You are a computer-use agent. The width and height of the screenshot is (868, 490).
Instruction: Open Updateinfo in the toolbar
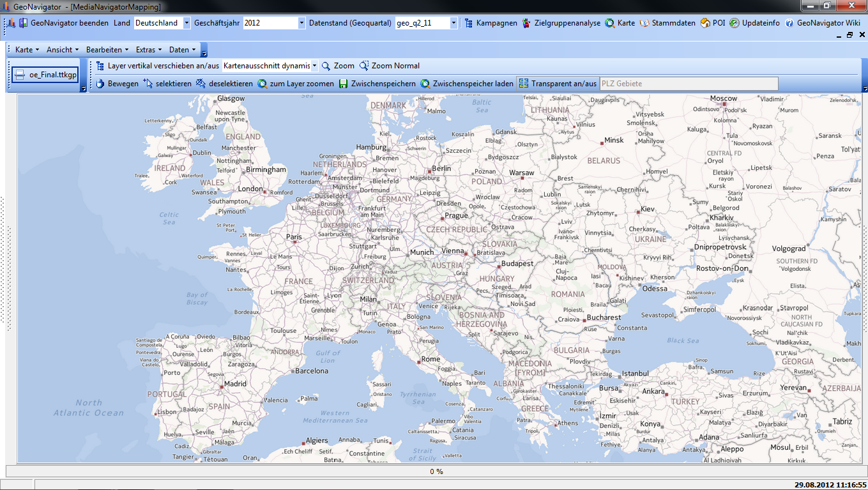coord(735,23)
